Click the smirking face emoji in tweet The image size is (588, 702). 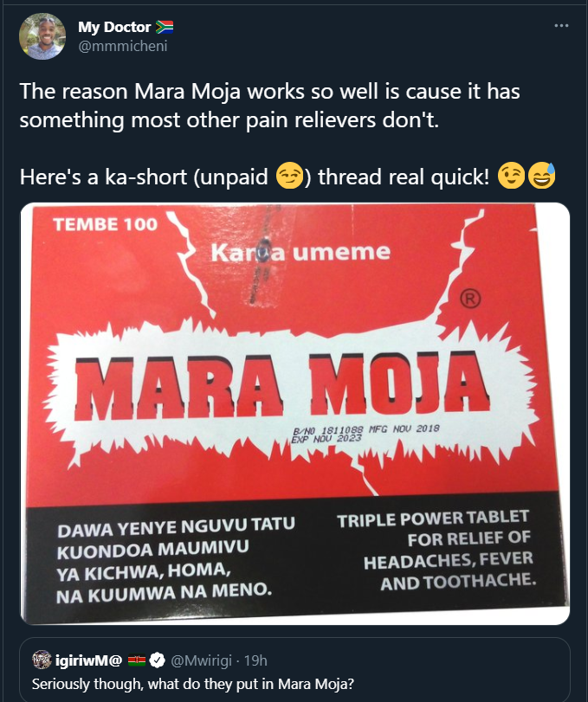pyautogui.click(x=289, y=176)
